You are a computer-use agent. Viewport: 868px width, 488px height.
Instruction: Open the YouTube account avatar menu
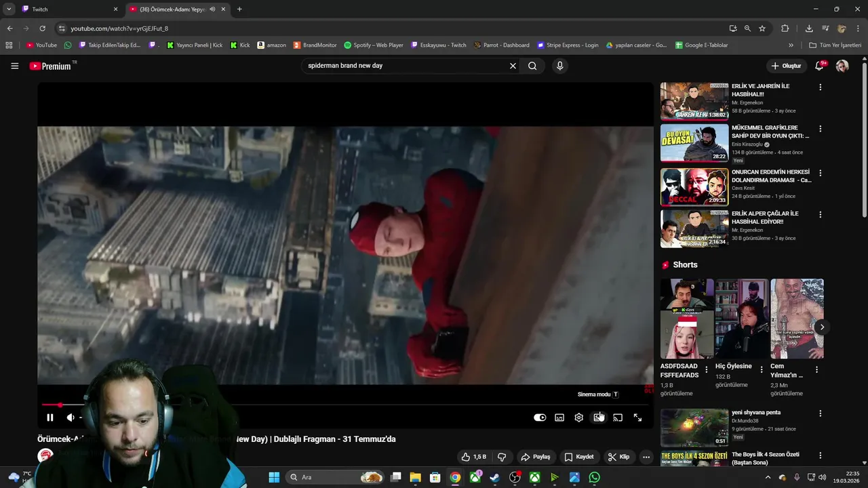click(842, 66)
